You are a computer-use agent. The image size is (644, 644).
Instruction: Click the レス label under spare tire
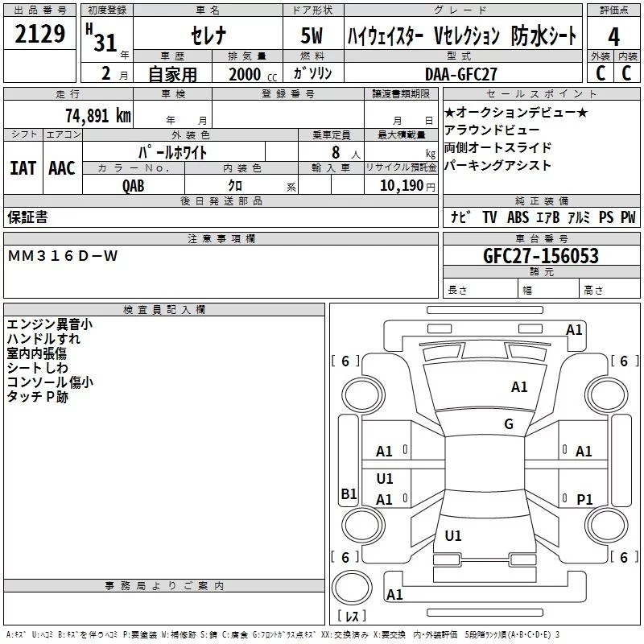coord(351,616)
